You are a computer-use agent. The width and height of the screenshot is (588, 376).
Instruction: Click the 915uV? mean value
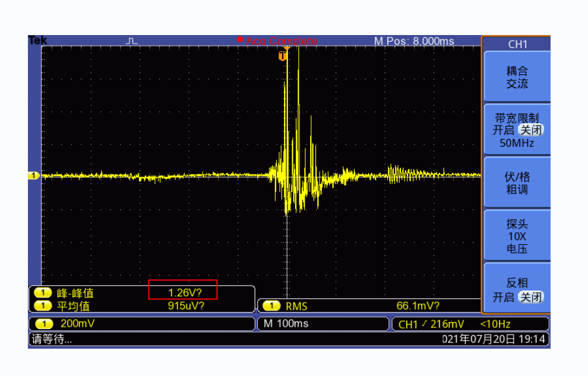pyautogui.click(x=186, y=306)
